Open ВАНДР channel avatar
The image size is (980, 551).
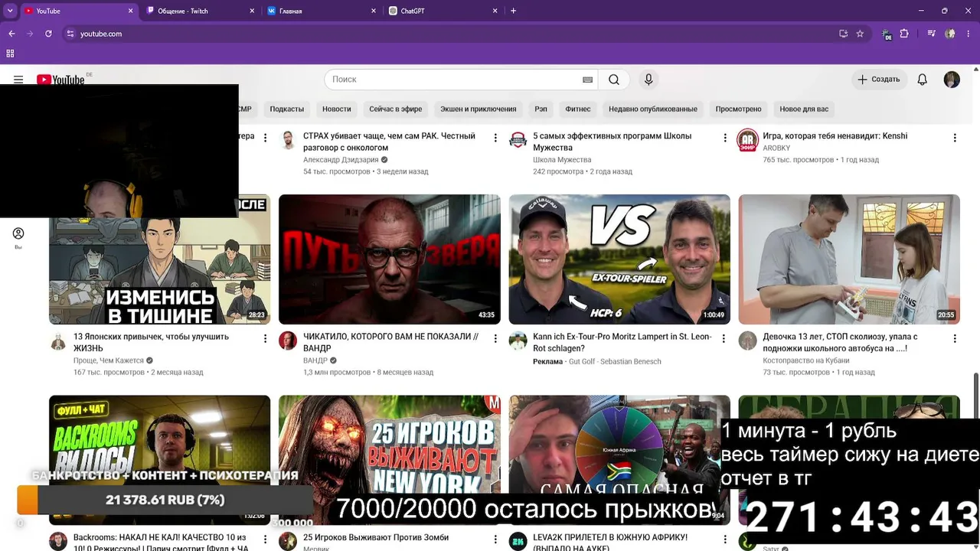tap(288, 341)
